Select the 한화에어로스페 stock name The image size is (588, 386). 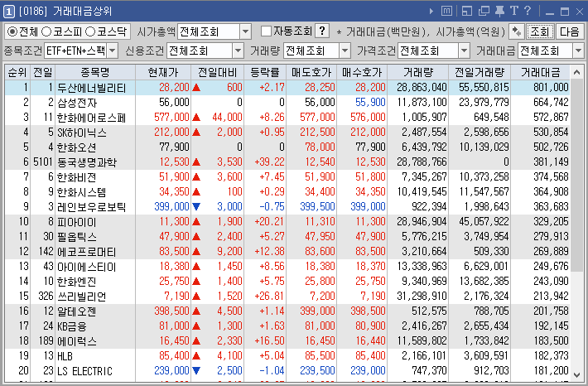point(91,118)
